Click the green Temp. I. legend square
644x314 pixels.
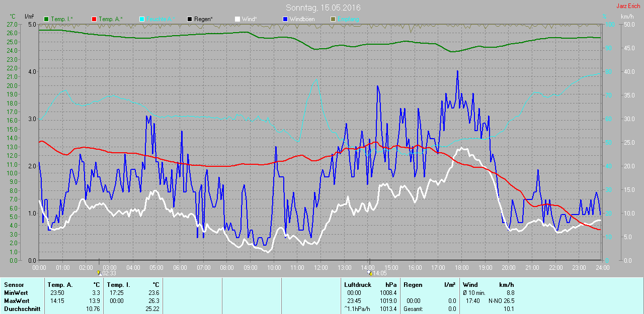(47, 19)
